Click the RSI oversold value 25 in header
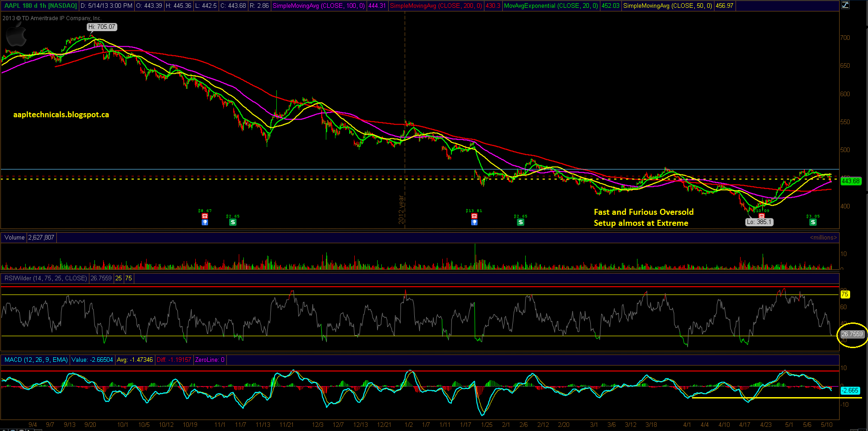This screenshot has height=431, width=868. tap(118, 278)
